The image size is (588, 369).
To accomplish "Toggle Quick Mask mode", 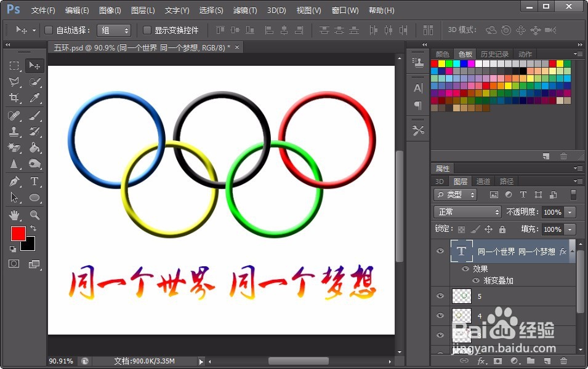I will 14,264.
